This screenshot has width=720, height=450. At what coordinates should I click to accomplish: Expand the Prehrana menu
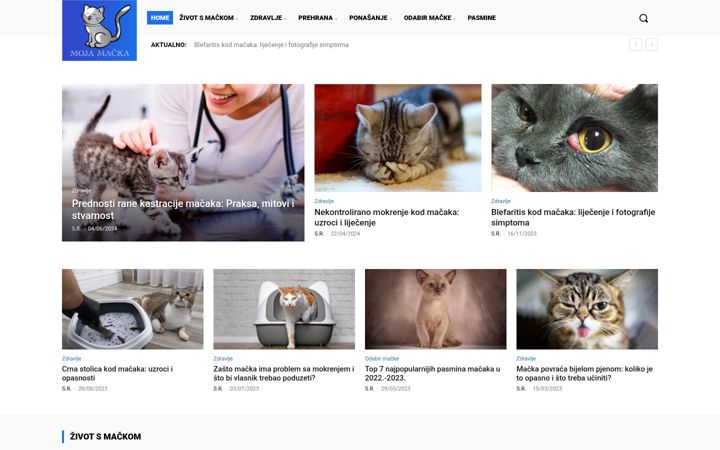pyautogui.click(x=317, y=17)
